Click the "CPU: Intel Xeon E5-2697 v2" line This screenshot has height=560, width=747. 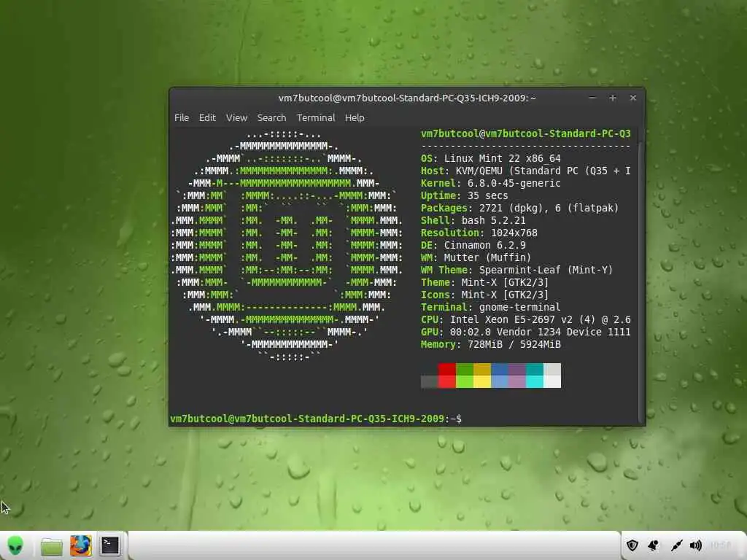[525, 319]
